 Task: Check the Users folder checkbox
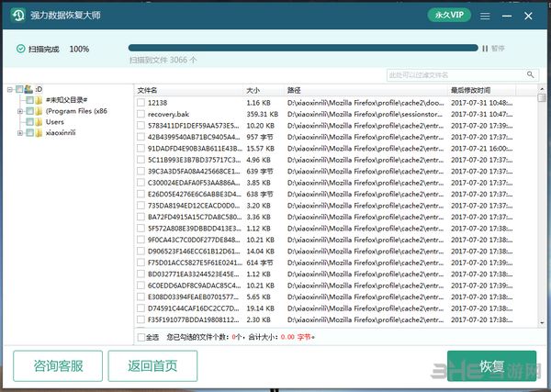pos(30,122)
